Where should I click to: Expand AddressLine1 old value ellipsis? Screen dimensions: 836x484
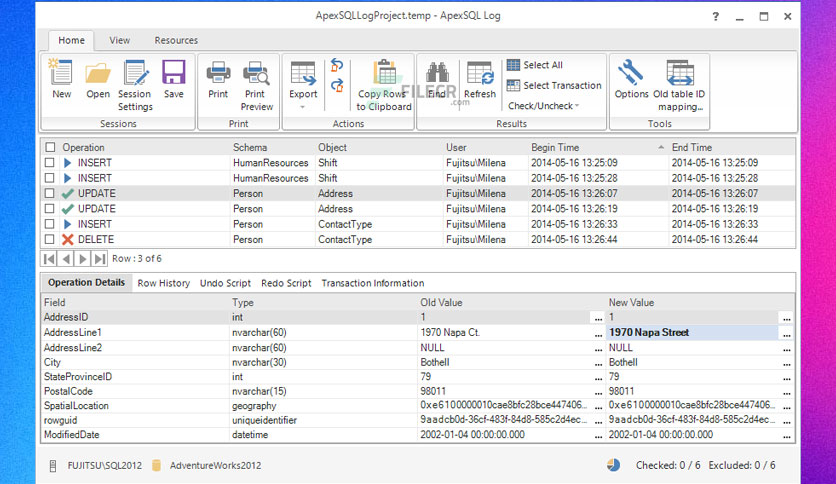click(x=598, y=334)
